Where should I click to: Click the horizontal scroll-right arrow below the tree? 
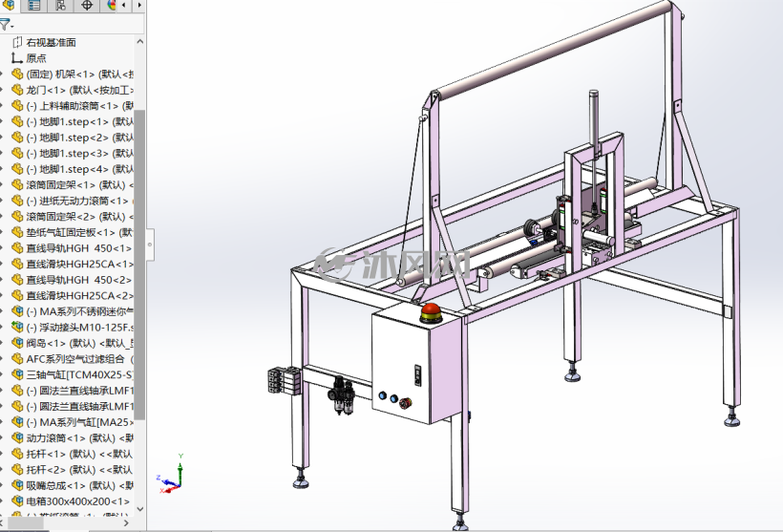pyautogui.click(x=126, y=523)
